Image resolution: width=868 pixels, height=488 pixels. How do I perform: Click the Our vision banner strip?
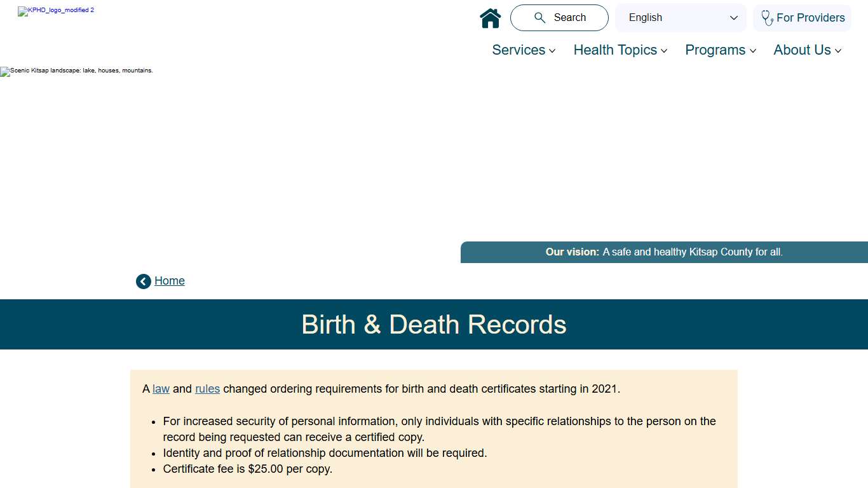(x=664, y=252)
